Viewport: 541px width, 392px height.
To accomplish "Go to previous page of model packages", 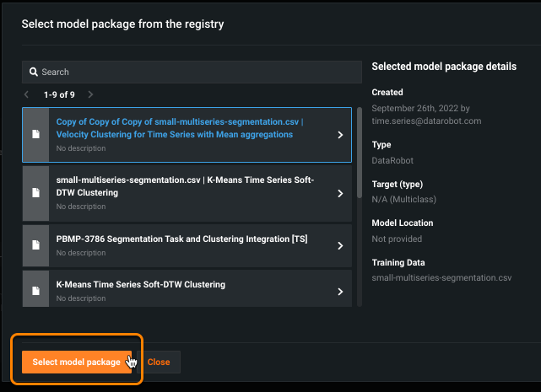I will [27, 94].
